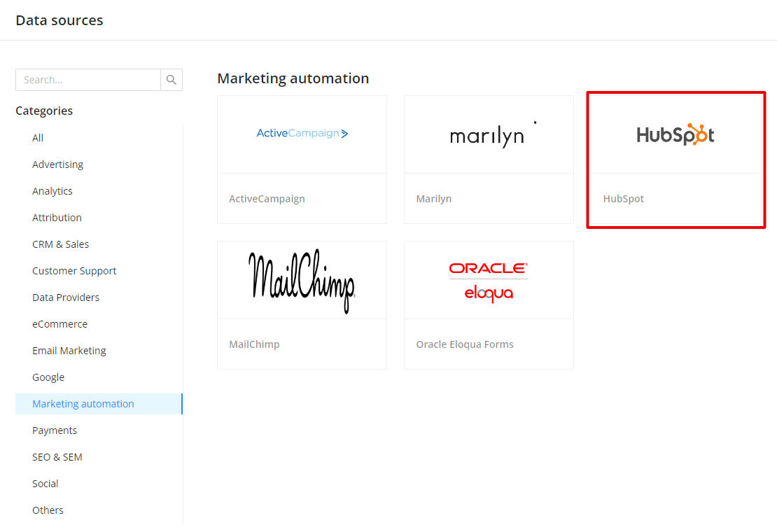
Task: Open the Analytics category
Action: pyautogui.click(x=52, y=190)
